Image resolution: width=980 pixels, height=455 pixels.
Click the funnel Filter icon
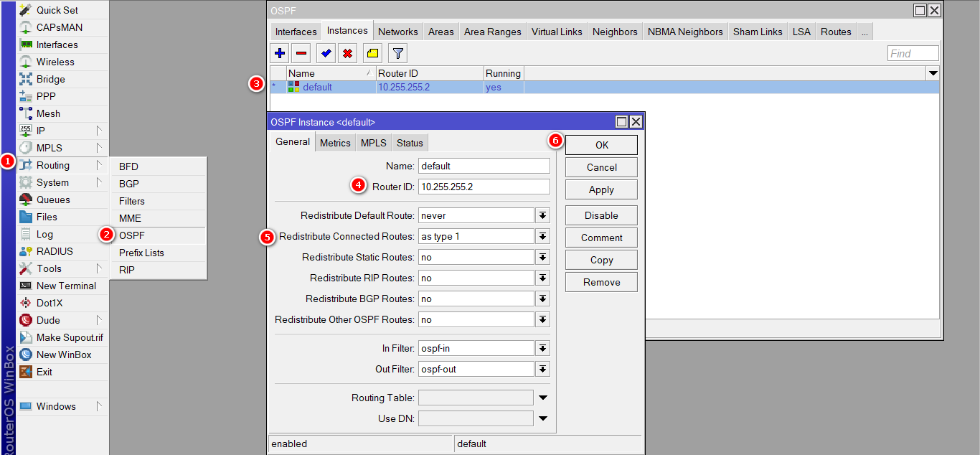[x=398, y=53]
